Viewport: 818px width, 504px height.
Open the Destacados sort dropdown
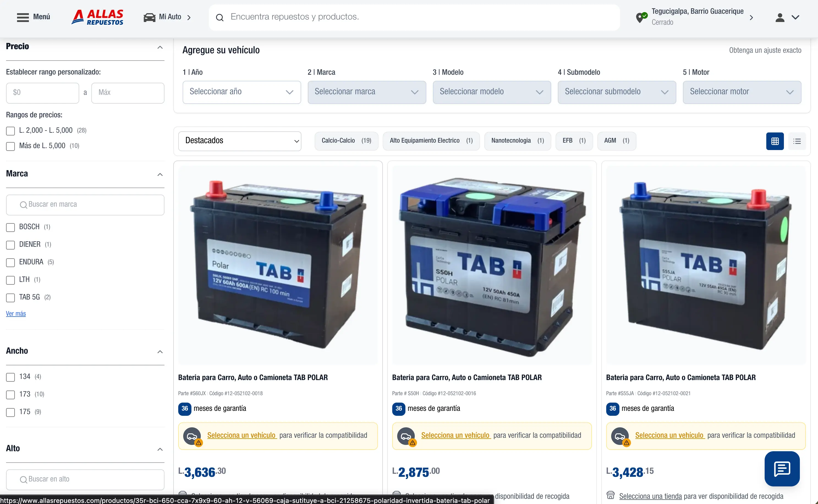[240, 141]
